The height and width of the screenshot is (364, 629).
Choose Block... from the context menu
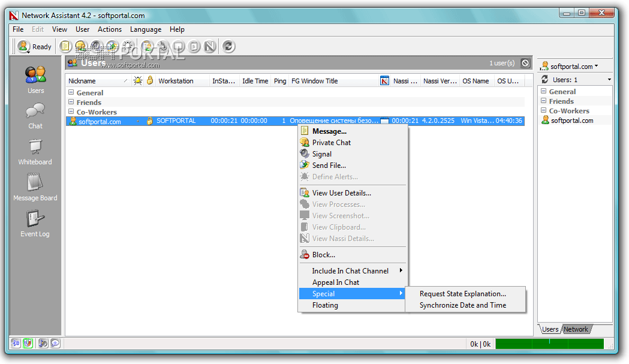(x=353, y=255)
